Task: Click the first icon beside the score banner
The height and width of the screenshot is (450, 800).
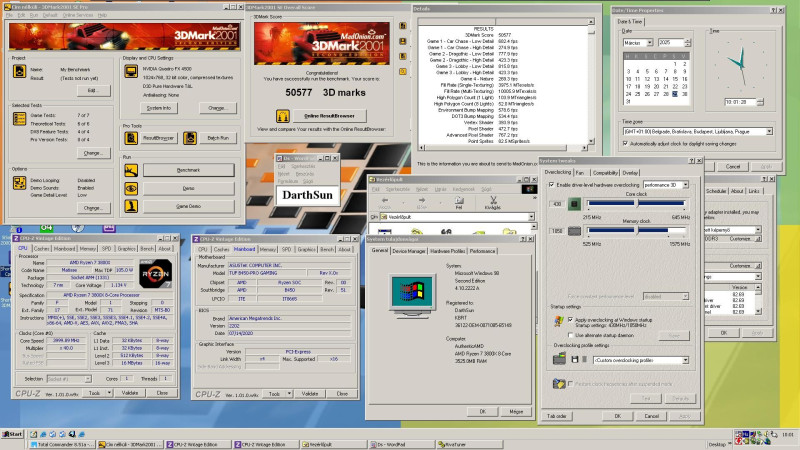Action: point(403,26)
